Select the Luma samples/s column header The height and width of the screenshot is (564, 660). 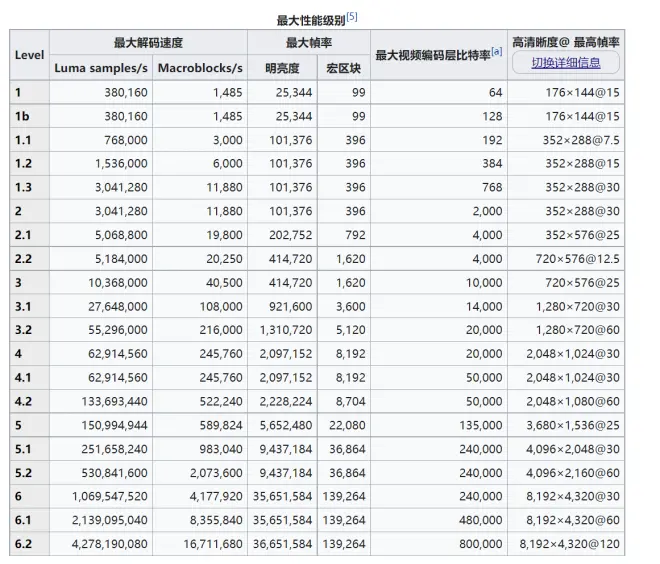click(x=101, y=68)
